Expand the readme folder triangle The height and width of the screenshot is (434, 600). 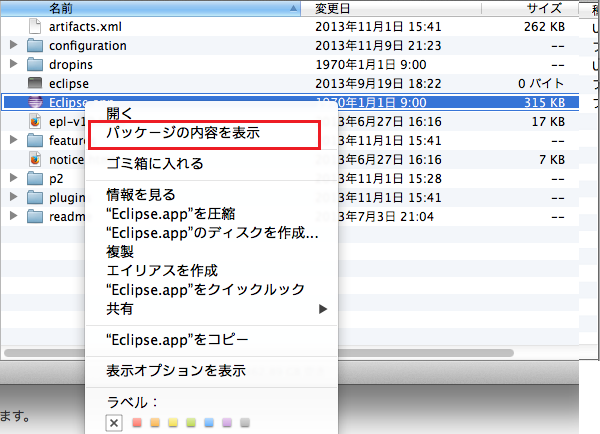click(13, 215)
